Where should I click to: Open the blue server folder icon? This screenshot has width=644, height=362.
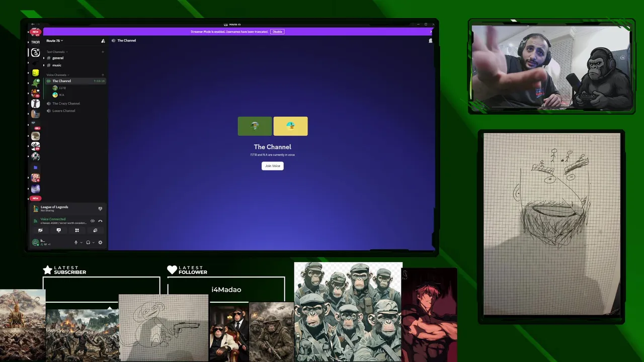pos(35,167)
